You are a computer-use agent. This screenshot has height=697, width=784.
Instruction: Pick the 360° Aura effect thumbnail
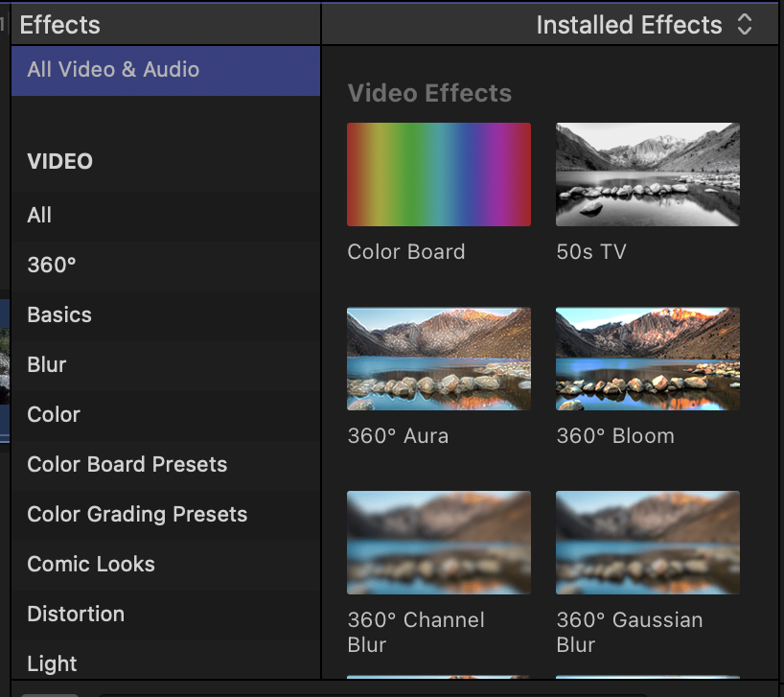pyautogui.click(x=439, y=359)
